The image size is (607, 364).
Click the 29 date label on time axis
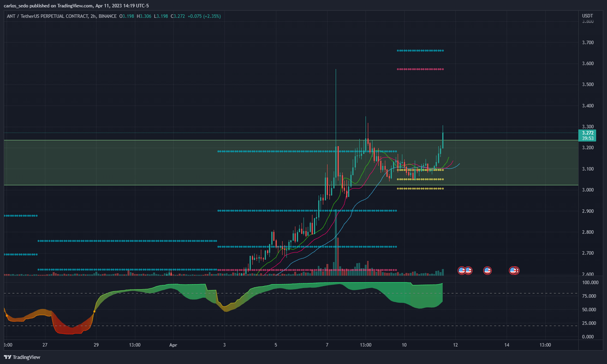(96, 345)
